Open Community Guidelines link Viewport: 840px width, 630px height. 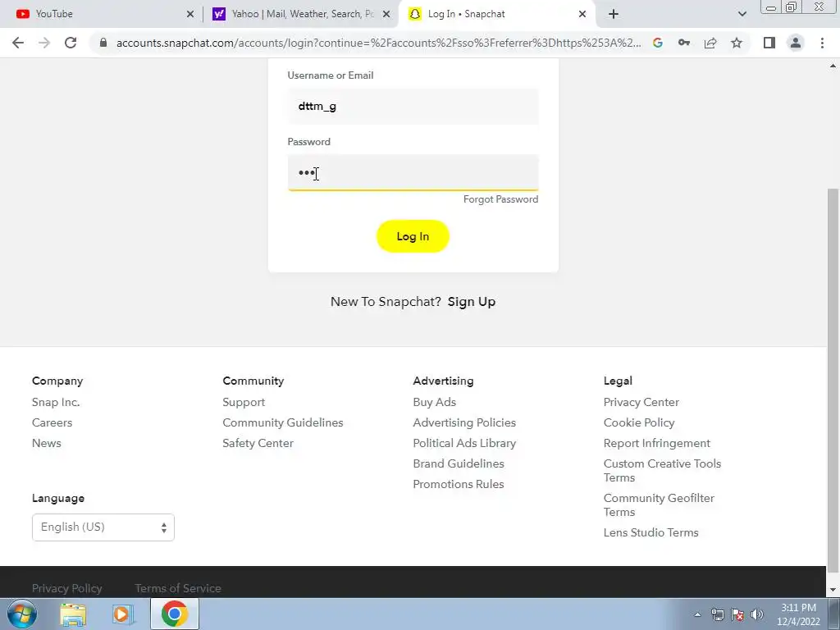pyautogui.click(x=283, y=422)
